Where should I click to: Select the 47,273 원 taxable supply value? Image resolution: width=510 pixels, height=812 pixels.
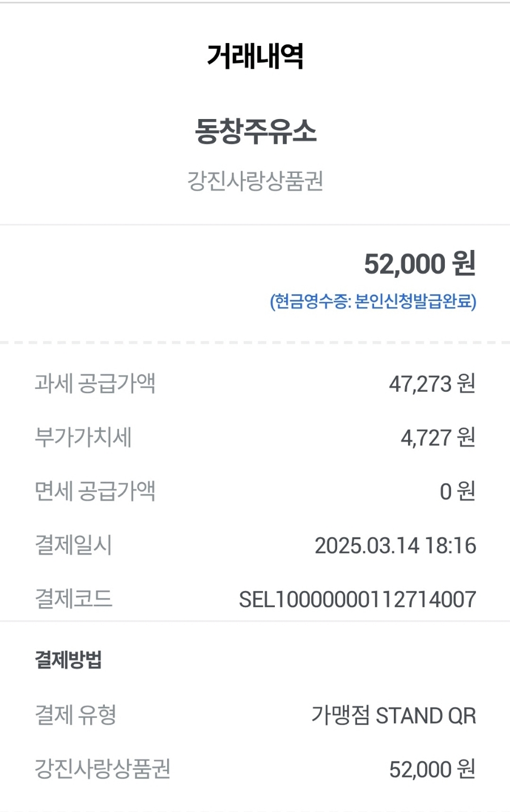click(x=432, y=384)
